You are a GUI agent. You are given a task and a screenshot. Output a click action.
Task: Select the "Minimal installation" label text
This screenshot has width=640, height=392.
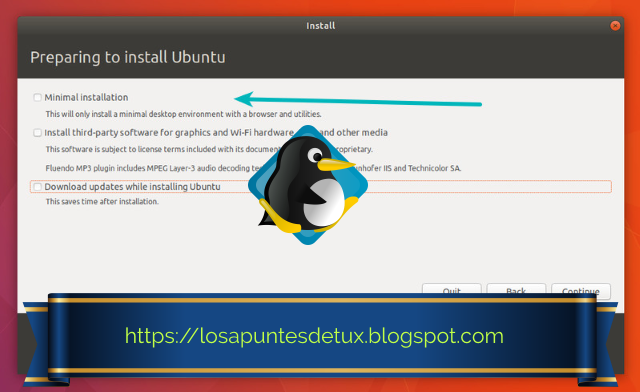[86, 97]
